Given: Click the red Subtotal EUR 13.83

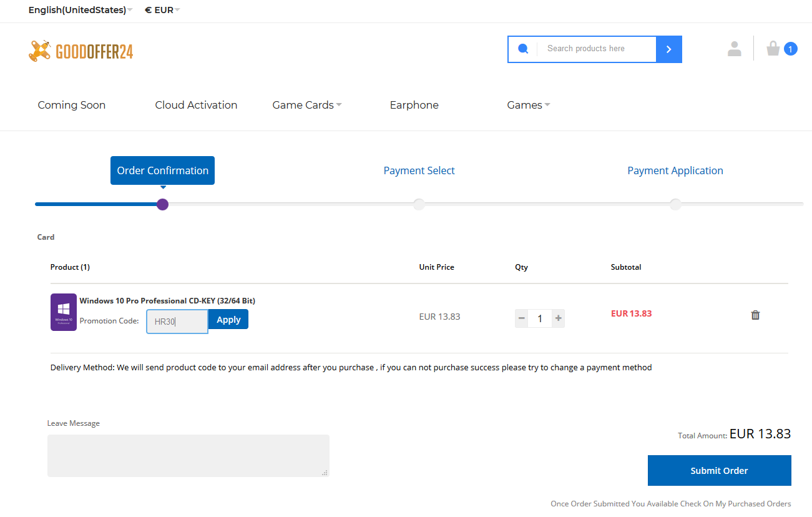Looking at the screenshot, I should [631, 313].
